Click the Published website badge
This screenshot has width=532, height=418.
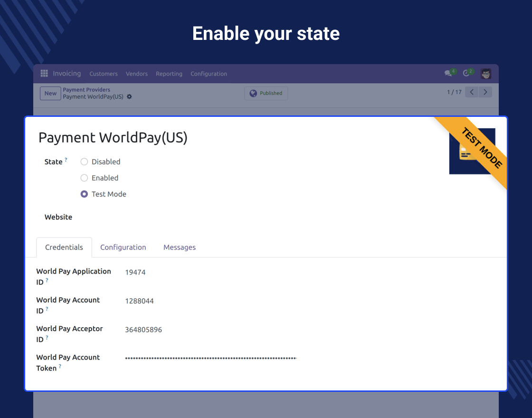[x=266, y=93]
